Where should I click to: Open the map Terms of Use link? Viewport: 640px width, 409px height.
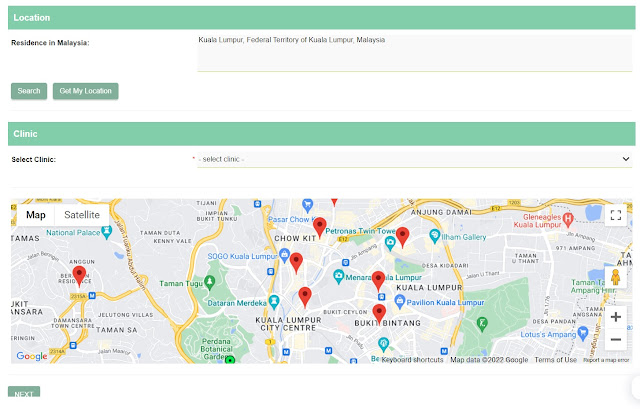click(556, 360)
